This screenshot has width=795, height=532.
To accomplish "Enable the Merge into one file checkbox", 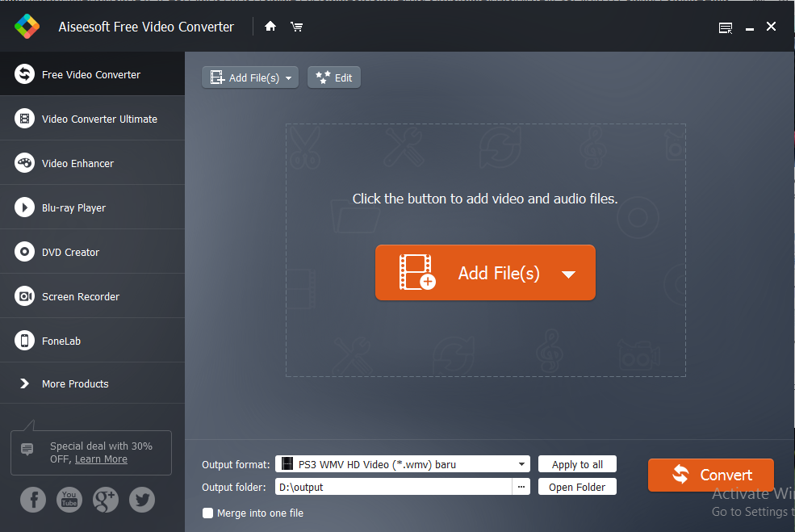I will [207, 513].
